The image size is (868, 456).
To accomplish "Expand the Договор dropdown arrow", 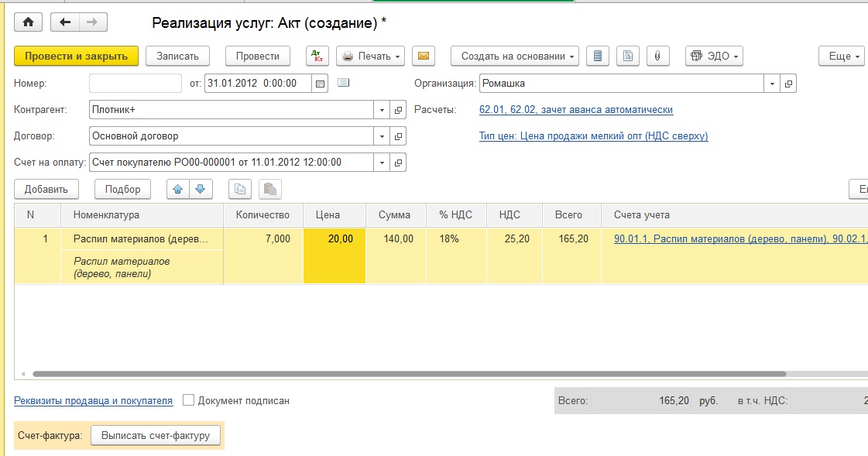I will (382, 136).
